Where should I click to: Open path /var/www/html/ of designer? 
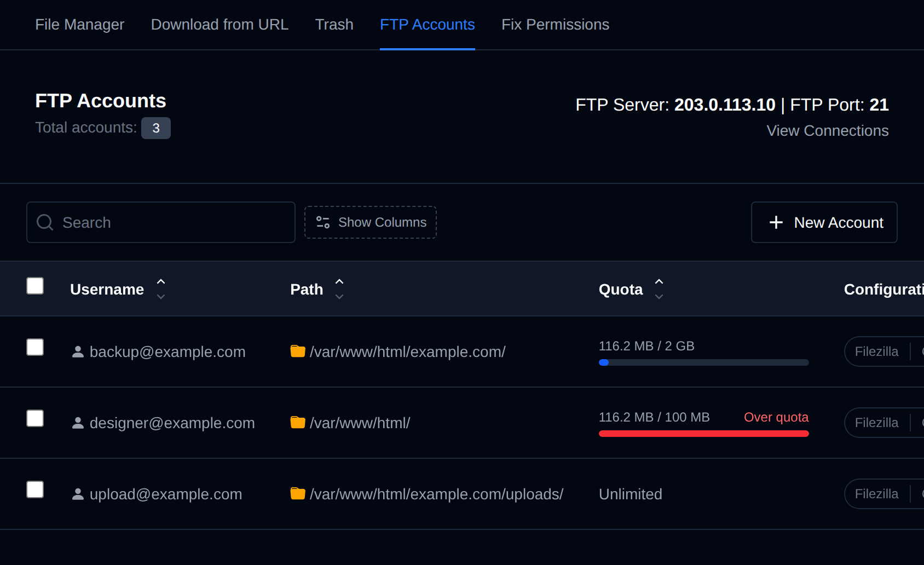pyautogui.click(x=360, y=423)
